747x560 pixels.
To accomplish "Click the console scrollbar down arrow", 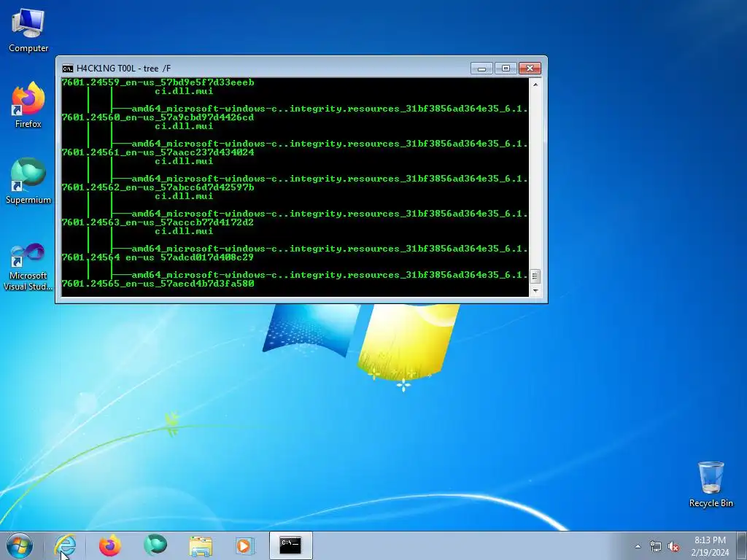I will (535, 290).
